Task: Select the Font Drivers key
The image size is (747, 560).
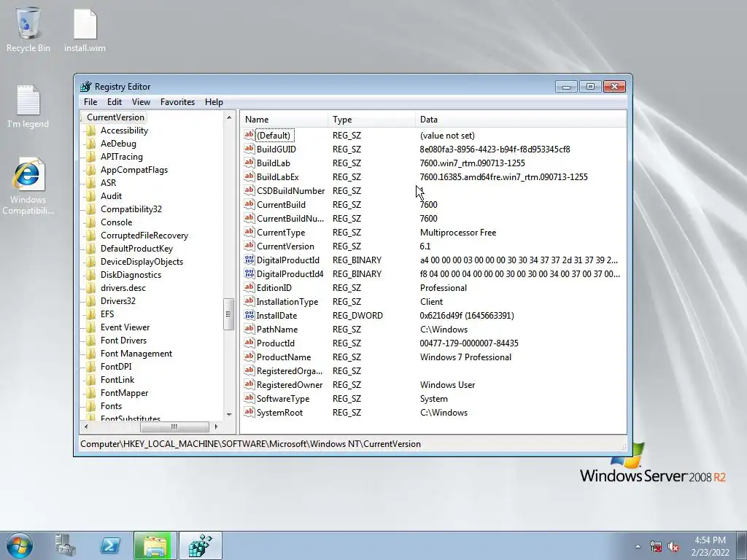Action: (124, 341)
